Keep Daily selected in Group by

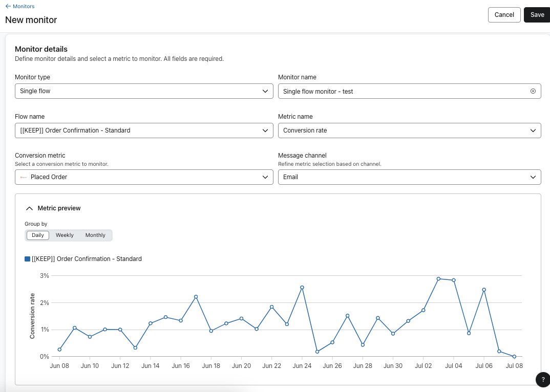pos(37,235)
